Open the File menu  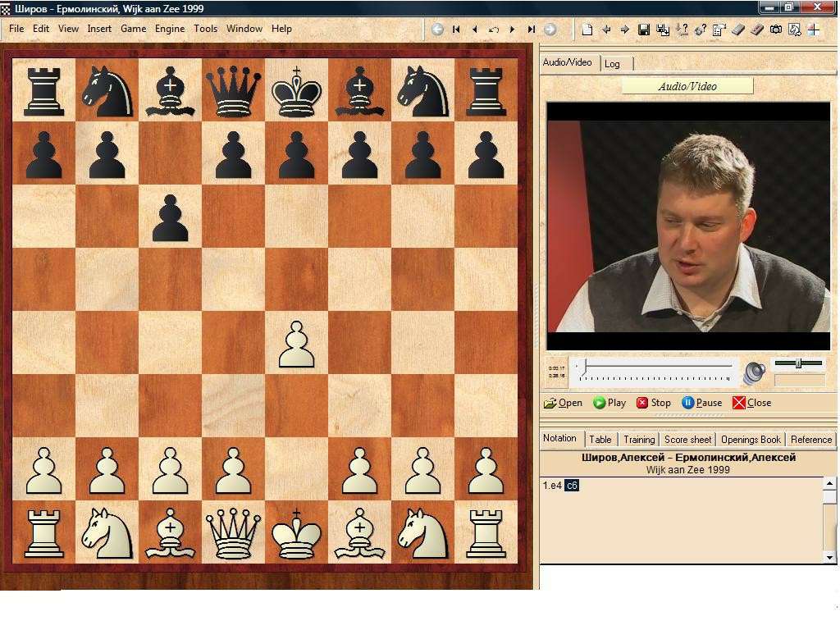click(x=16, y=29)
